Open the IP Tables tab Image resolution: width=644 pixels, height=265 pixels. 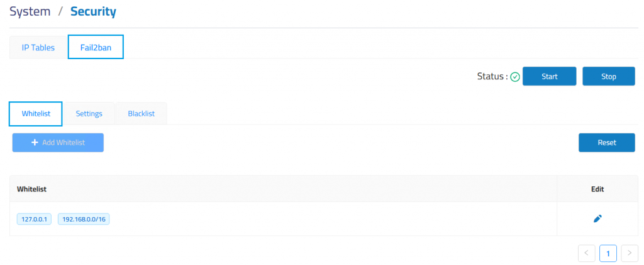click(x=38, y=47)
